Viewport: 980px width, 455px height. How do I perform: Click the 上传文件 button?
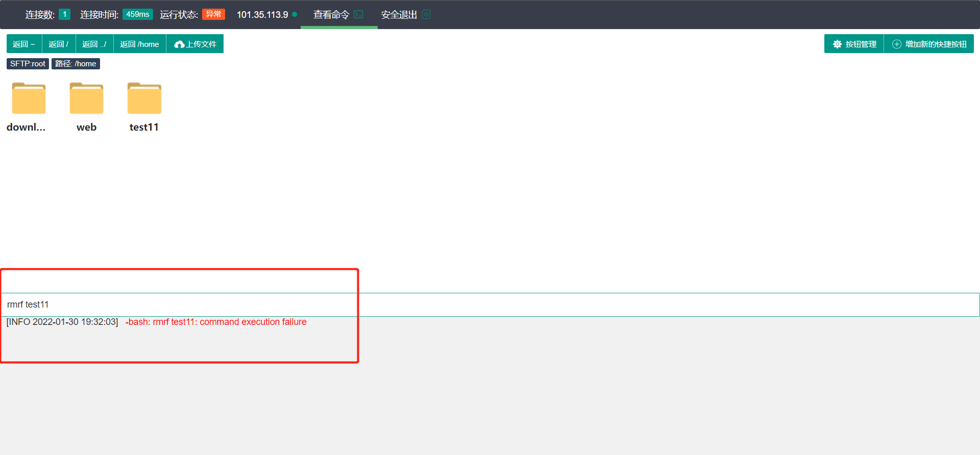point(195,44)
